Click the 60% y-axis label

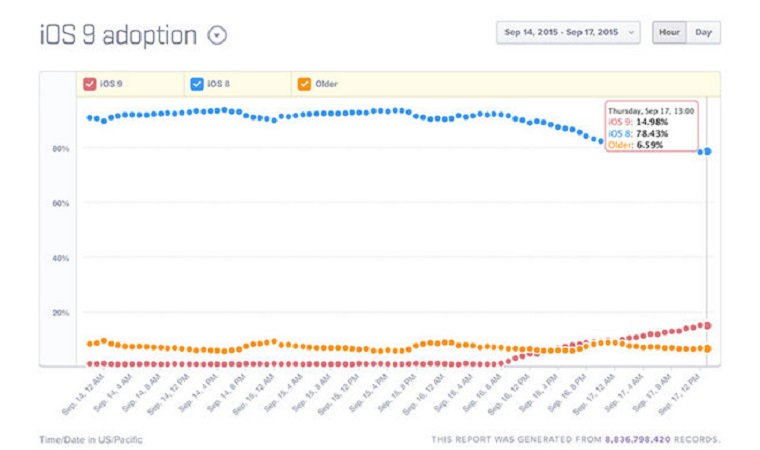(62, 204)
